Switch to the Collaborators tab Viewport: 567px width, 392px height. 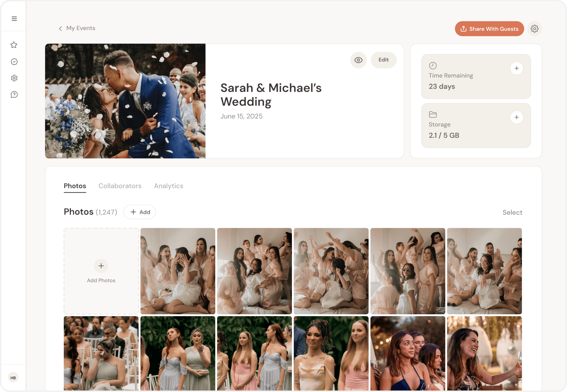point(120,186)
